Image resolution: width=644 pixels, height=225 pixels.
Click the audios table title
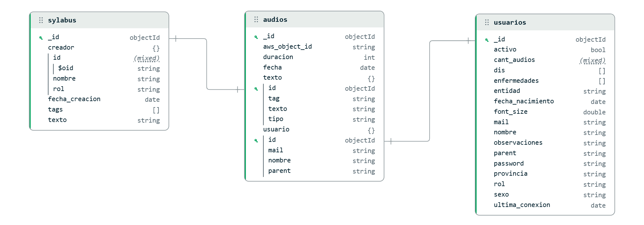pyautogui.click(x=275, y=20)
